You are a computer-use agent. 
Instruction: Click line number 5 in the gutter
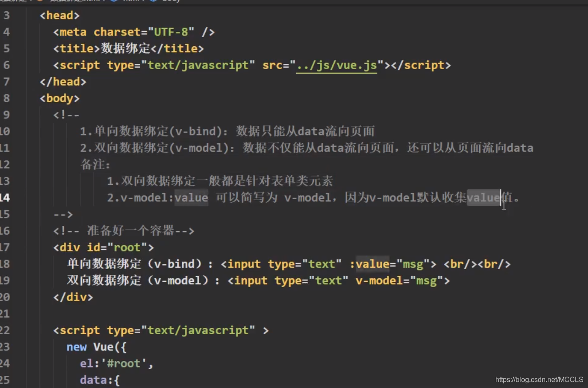tap(6, 48)
